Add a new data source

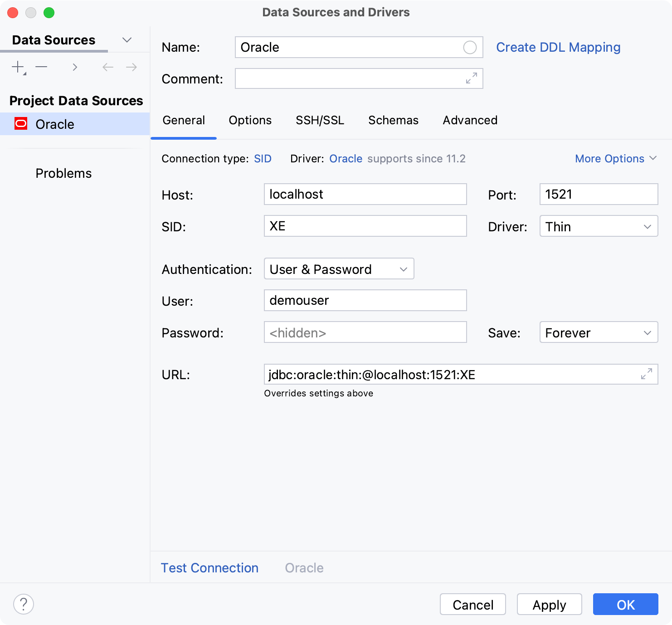coord(17,67)
